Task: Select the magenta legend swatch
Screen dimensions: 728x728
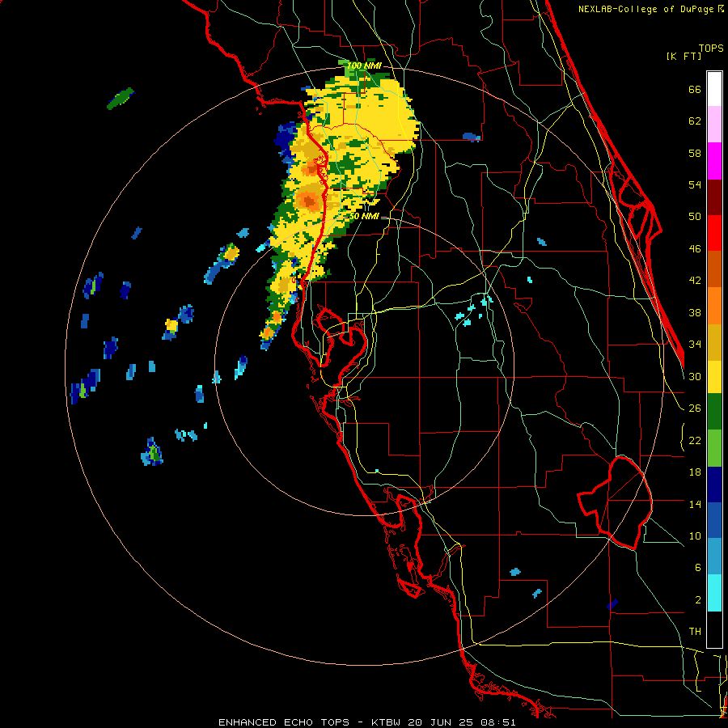Action: pos(714,161)
